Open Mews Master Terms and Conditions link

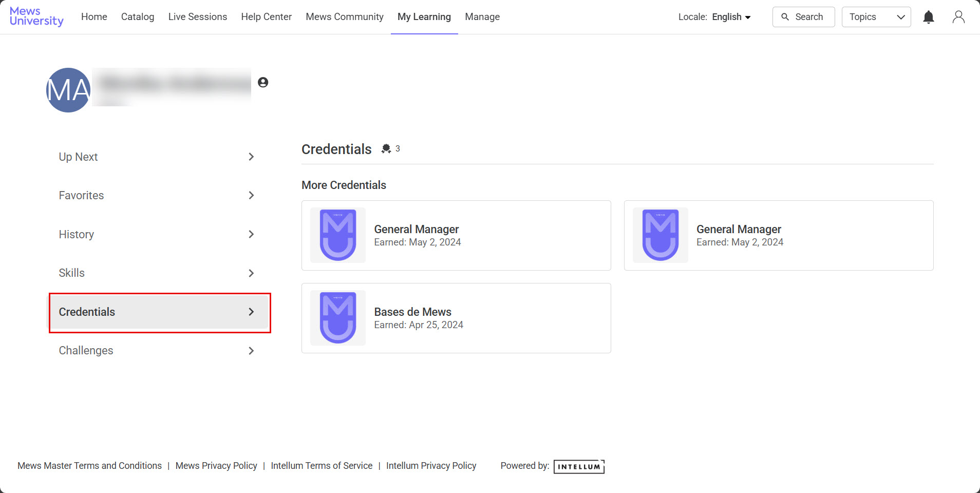pos(89,466)
